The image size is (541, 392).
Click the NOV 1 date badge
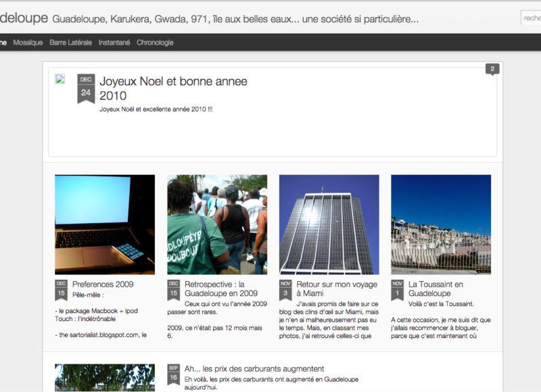(397, 289)
